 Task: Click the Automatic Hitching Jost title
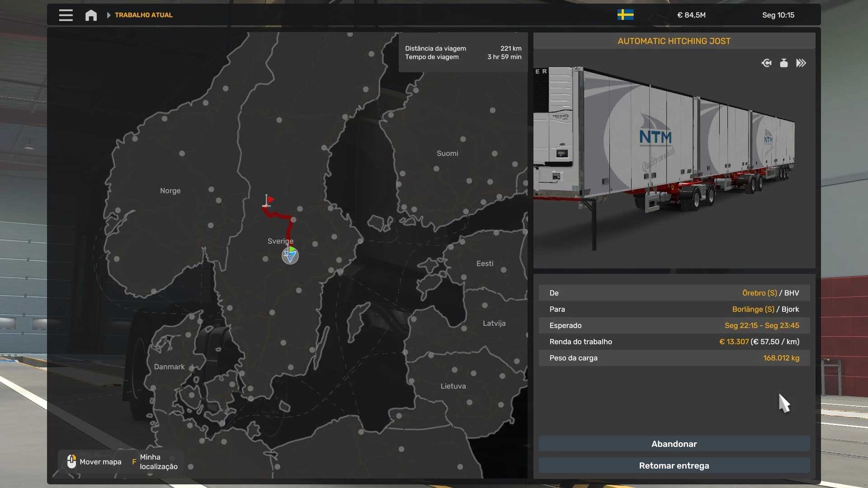click(674, 41)
